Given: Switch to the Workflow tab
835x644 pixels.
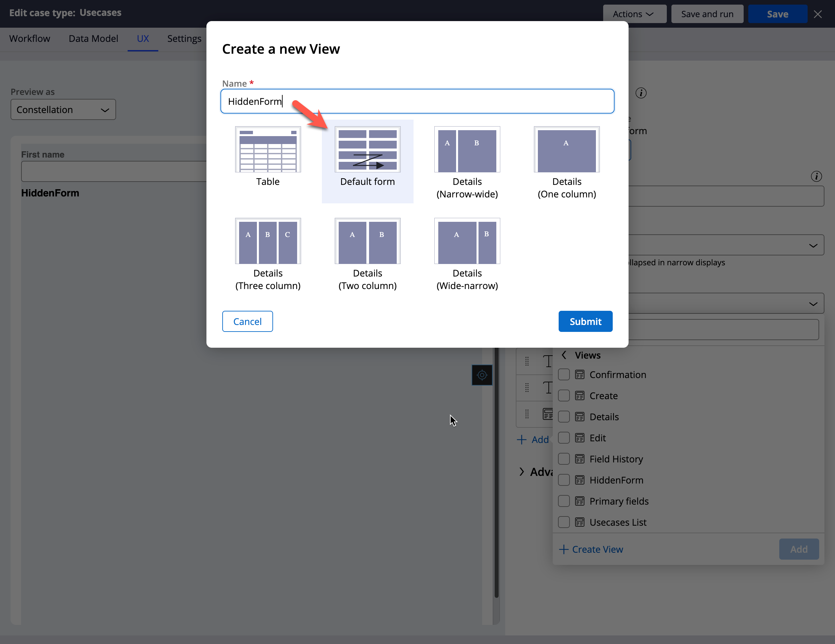Looking at the screenshot, I should (x=29, y=39).
